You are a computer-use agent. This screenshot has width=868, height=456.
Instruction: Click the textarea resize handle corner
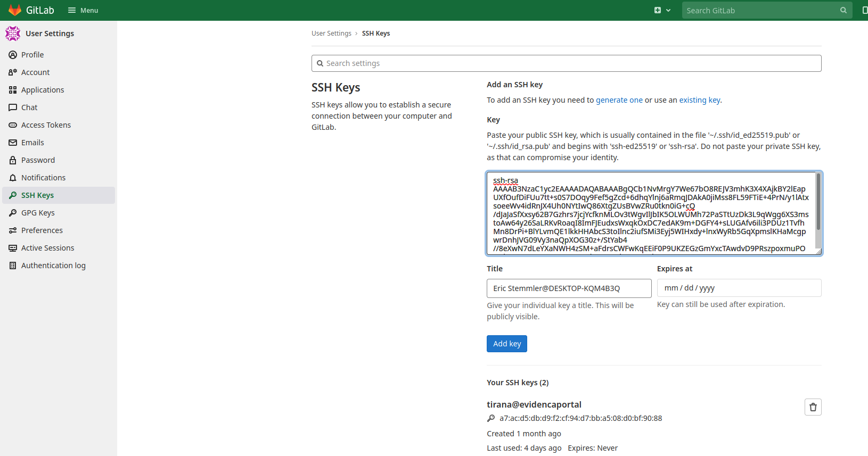coord(819,252)
